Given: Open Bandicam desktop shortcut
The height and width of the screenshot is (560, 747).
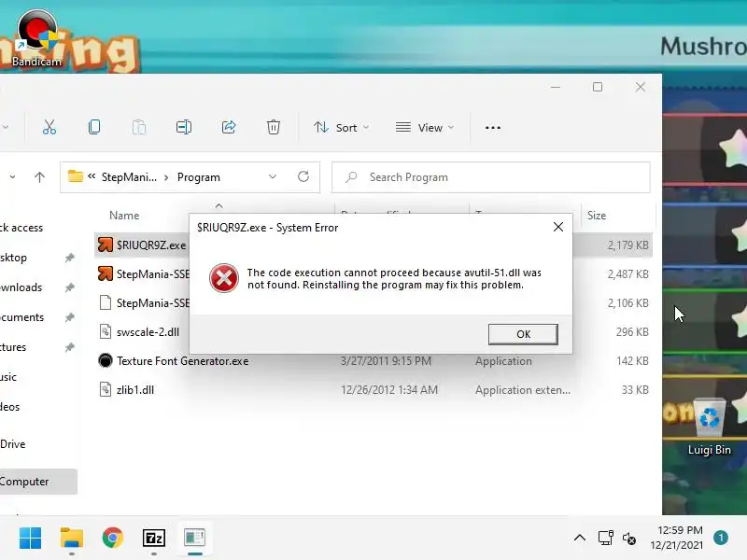Looking at the screenshot, I should 36,39.
